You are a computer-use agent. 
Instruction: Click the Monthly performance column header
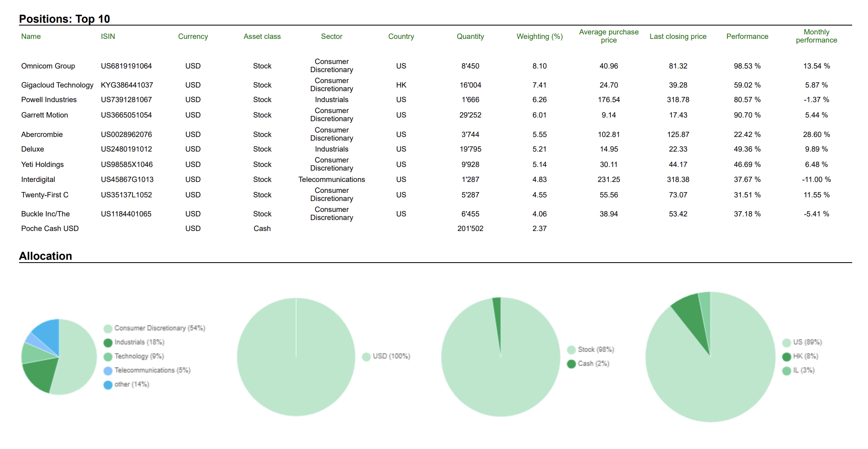[816, 36]
